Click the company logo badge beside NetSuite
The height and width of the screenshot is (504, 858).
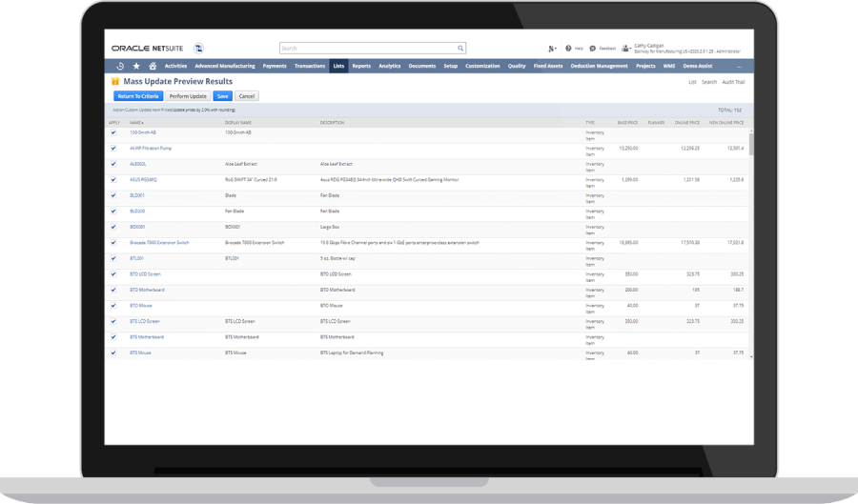point(198,48)
